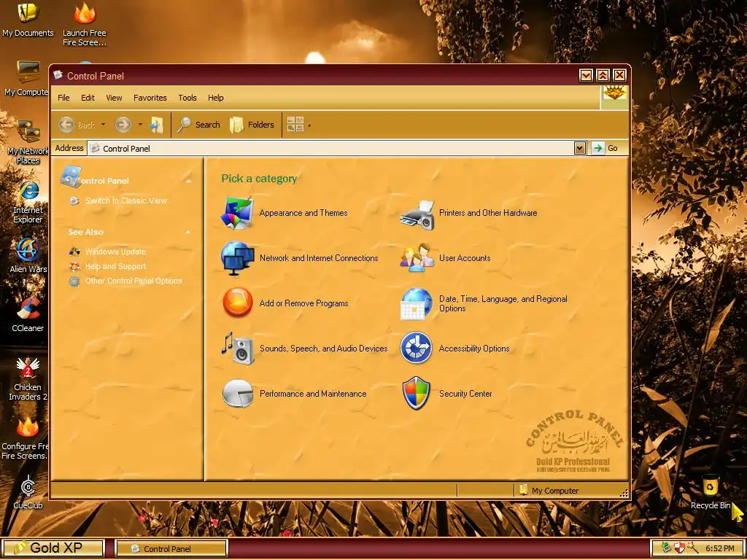Open the Views button dropdown arrow
The image size is (747, 560).
(309, 125)
